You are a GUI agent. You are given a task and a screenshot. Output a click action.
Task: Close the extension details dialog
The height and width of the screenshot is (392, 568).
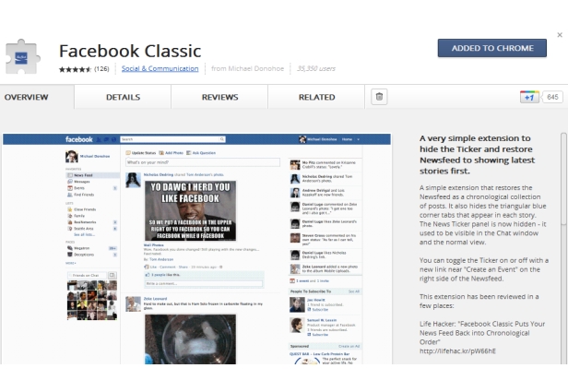(560, 35)
